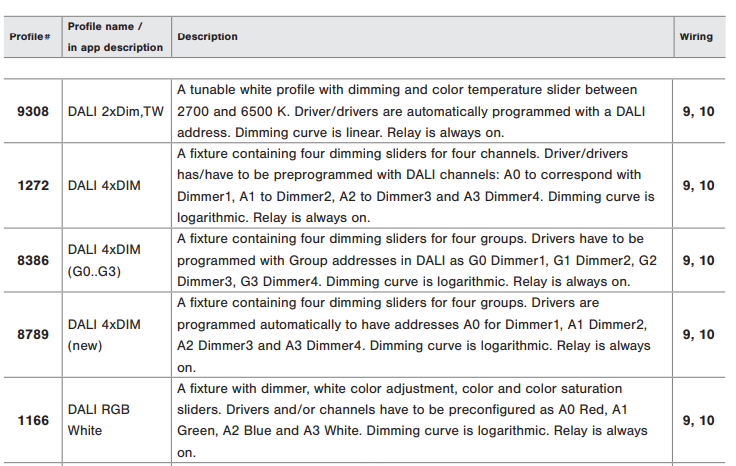Click the wiring value for profile 9308
Viewport: 736px width, 466px height.
coord(698,111)
